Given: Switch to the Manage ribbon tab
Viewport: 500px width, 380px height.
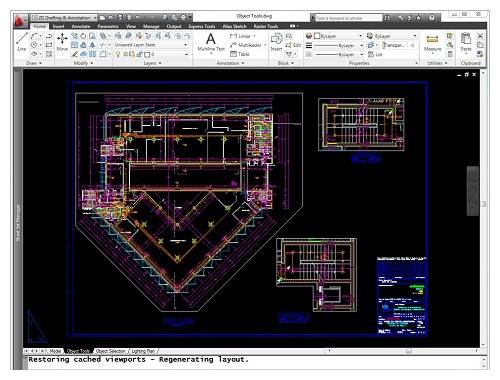Looking at the screenshot, I should pos(151,26).
